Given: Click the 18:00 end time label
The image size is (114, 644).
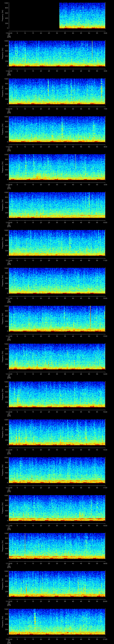Looking at the screenshot, I should coord(105,525).
